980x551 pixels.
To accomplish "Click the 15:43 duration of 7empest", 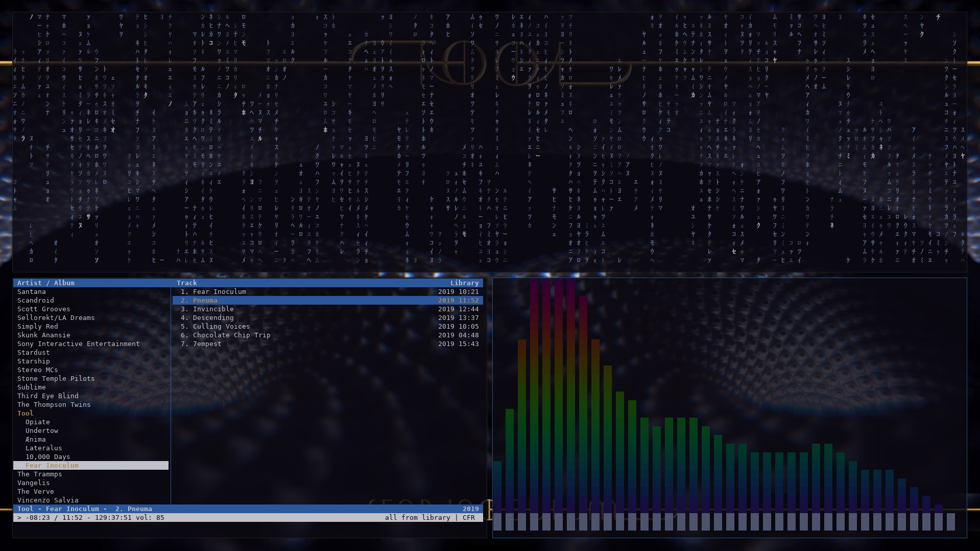I will coord(468,344).
